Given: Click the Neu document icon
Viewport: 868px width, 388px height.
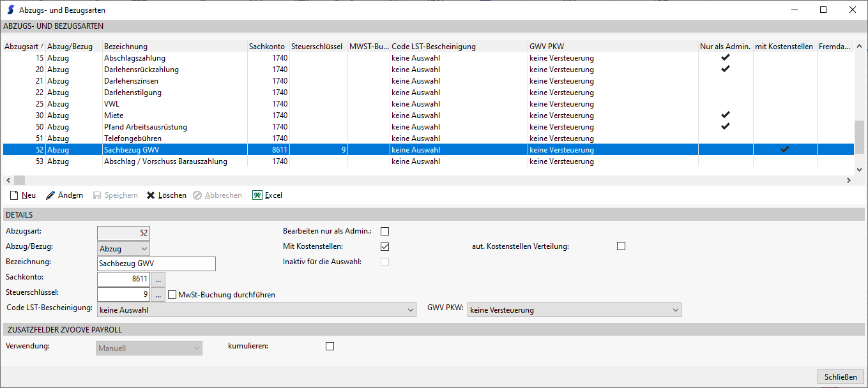Looking at the screenshot, I should [x=13, y=195].
